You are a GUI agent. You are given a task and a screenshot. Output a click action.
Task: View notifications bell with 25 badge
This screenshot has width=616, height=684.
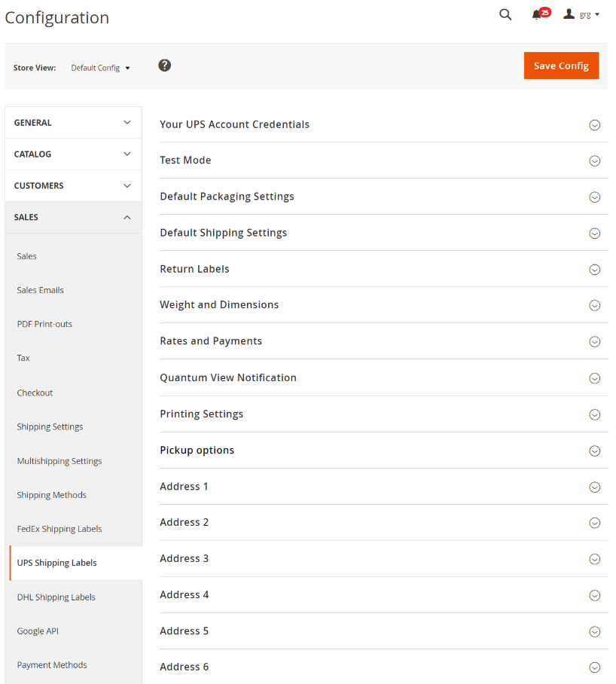click(541, 14)
